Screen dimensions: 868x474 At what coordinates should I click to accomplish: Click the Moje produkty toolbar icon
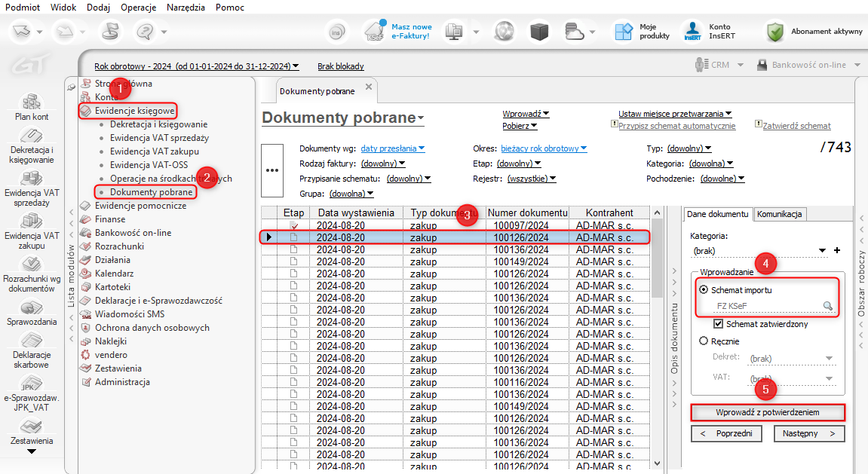(x=623, y=32)
